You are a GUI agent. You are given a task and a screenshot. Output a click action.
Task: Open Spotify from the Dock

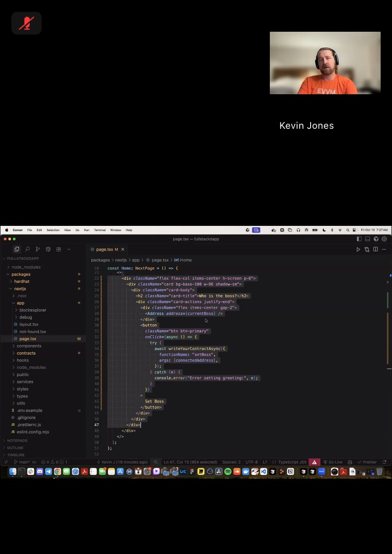click(x=228, y=472)
